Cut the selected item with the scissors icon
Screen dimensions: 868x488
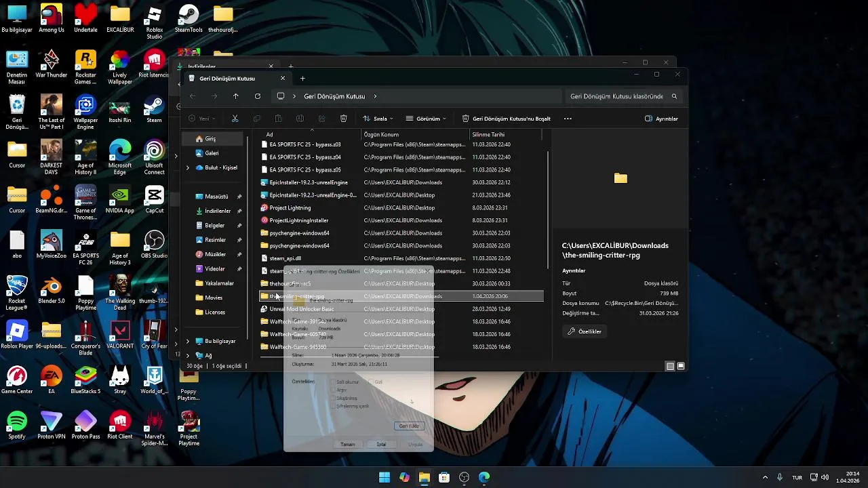click(x=235, y=119)
